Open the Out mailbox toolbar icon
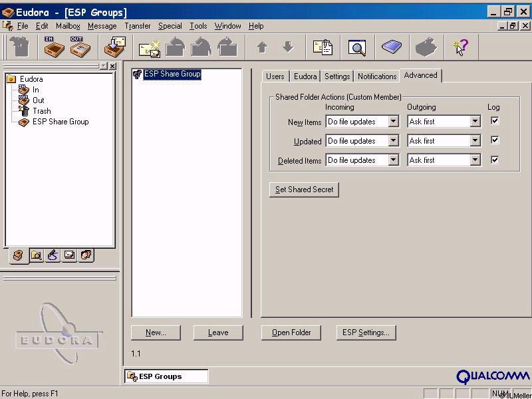532x399 pixels. tap(80, 47)
